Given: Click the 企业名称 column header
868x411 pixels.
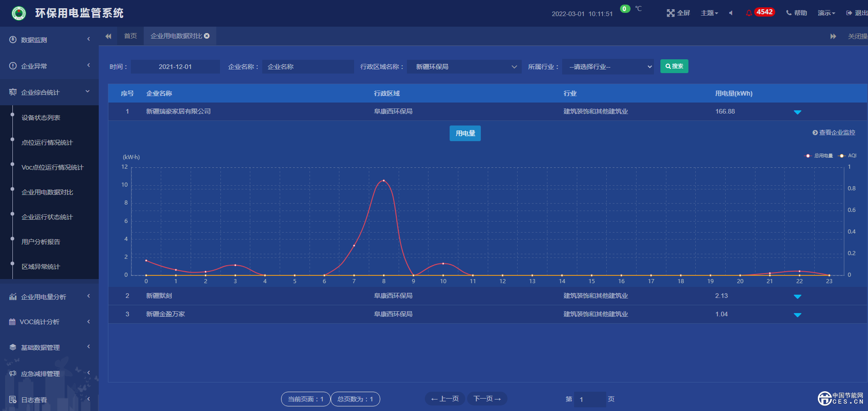Looking at the screenshot, I should tap(159, 93).
